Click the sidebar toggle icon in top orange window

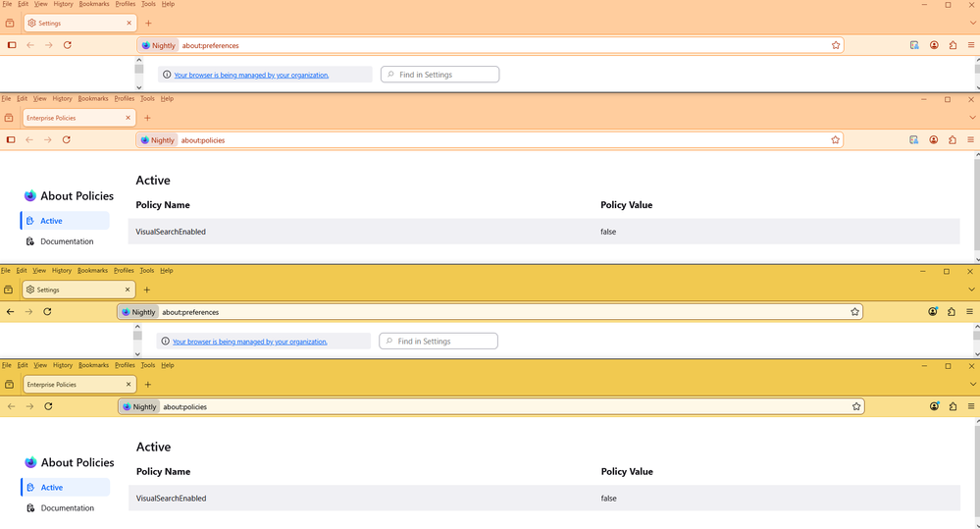click(x=12, y=45)
